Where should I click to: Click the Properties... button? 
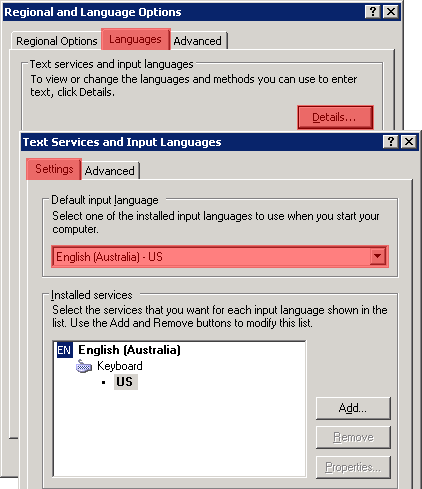pos(353,467)
